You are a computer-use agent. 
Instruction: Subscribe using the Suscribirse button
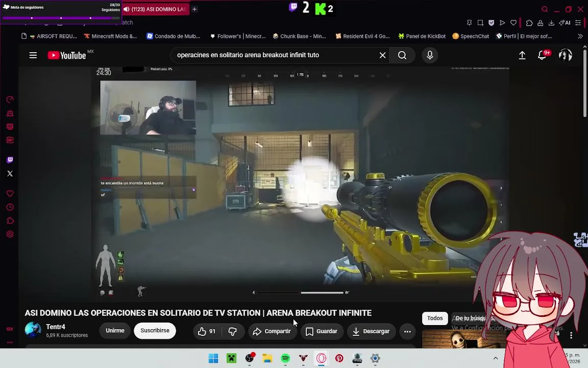(x=155, y=331)
